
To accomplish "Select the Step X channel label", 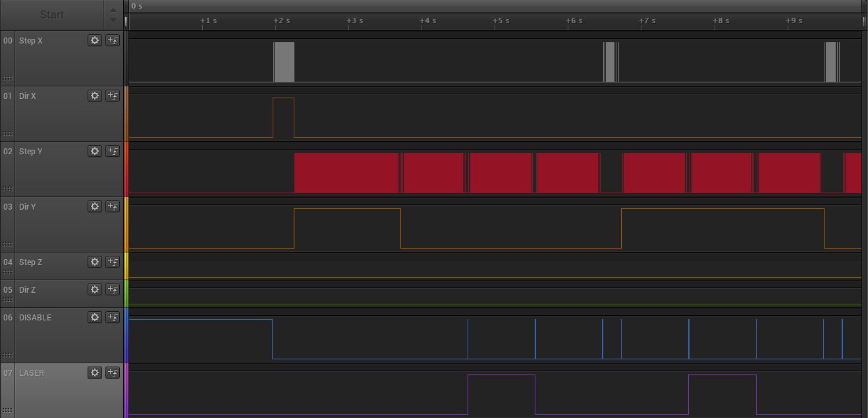I will [x=31, y=41].
